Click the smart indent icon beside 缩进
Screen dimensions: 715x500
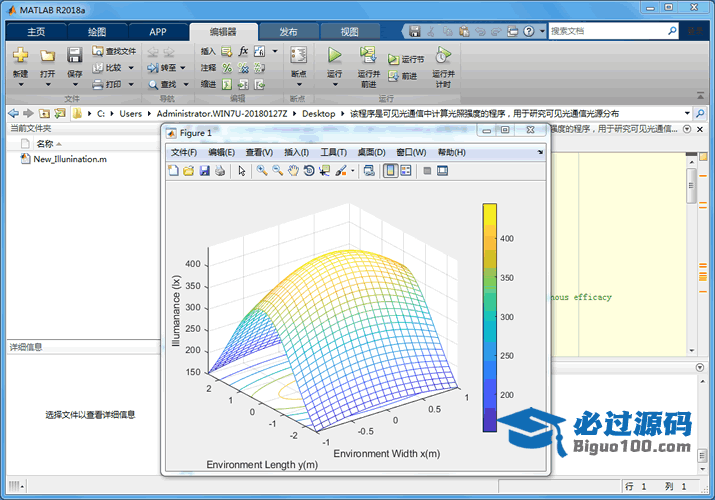coord(227,84)
